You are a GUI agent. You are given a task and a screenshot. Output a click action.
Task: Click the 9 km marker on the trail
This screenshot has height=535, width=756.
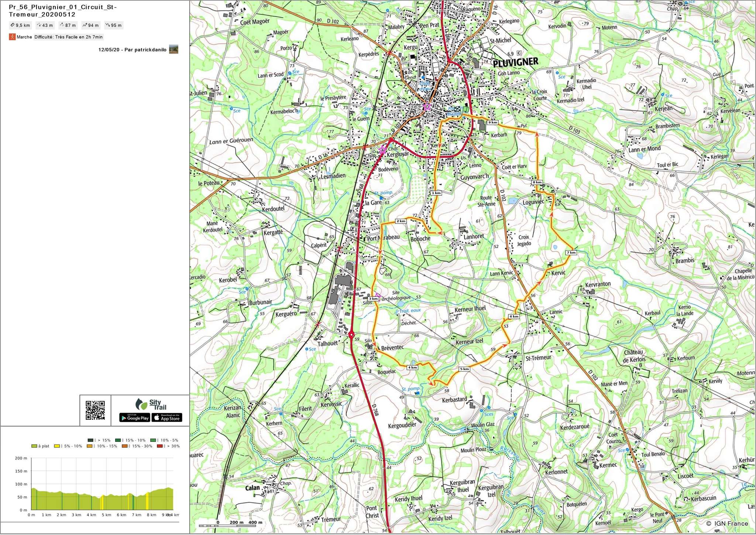point(492,122)
